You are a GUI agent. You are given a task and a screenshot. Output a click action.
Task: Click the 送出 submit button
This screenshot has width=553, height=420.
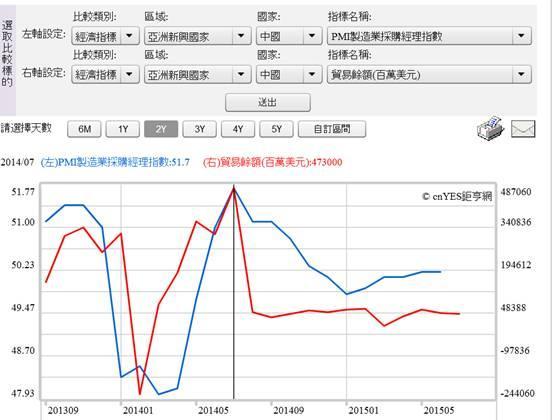point(268,103)
